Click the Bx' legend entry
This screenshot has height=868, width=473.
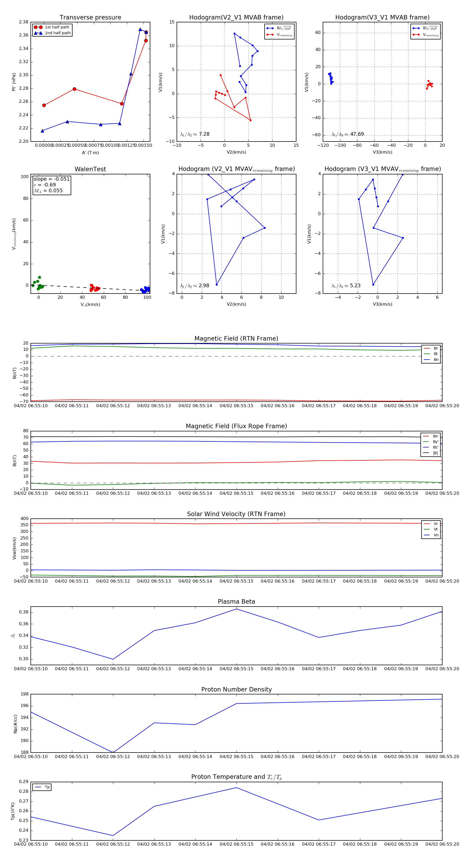(x=431, y=436)
